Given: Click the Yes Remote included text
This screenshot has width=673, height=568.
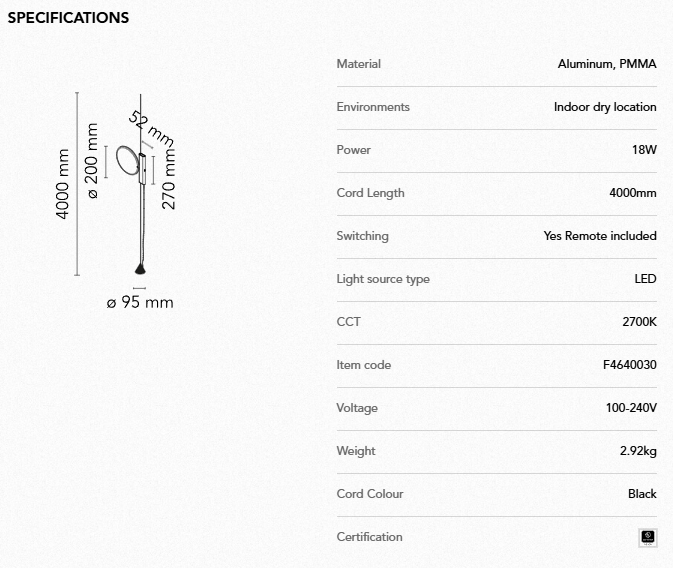Looking at the screenshot, I should pyautogui.click(x=600, y=236).
